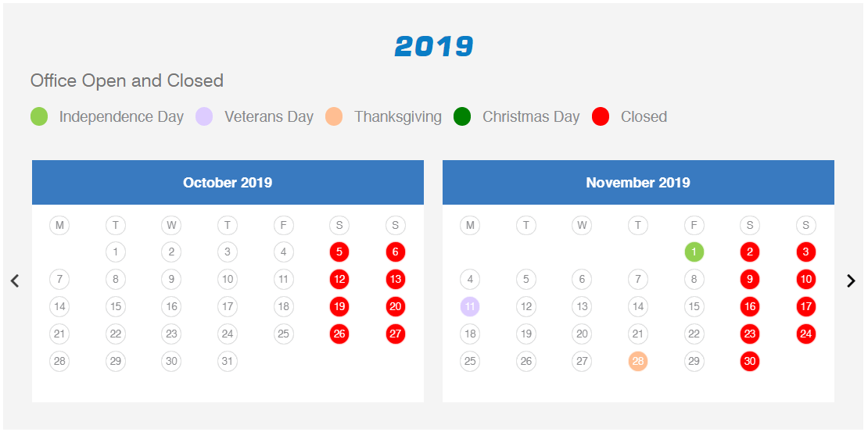Click the November 2019 month header

(x=638, y=183)
